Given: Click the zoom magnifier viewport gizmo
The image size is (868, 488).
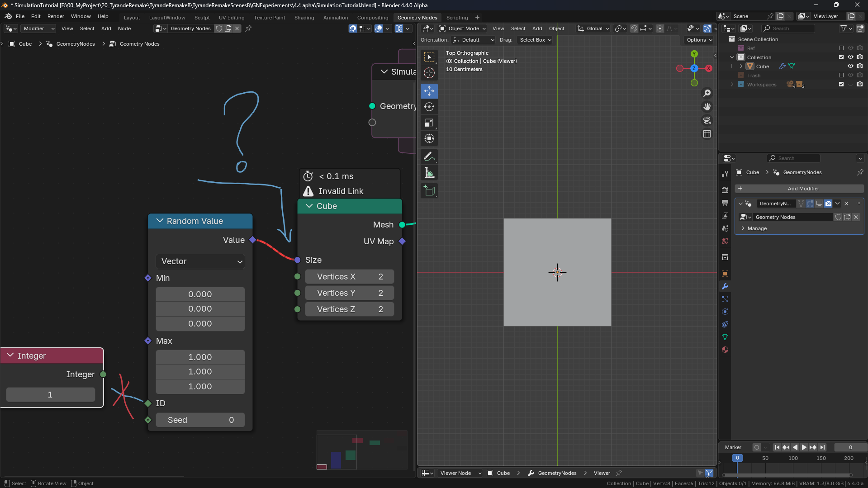Looking at the screenshot, I should [707, 93].
